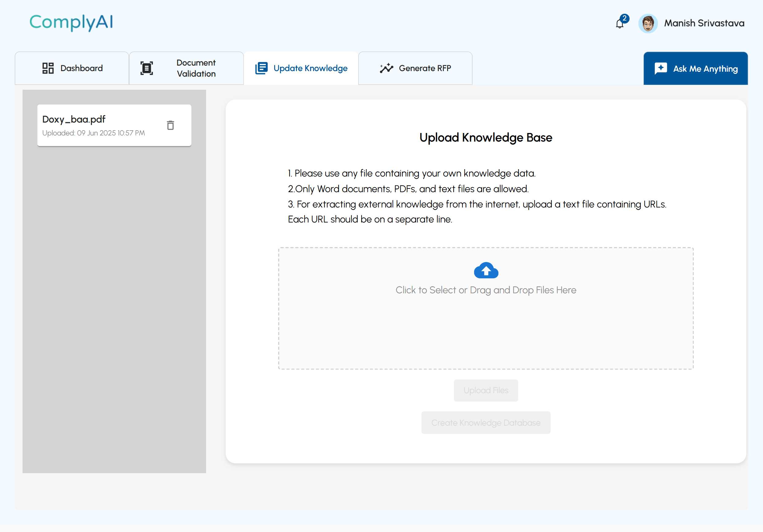The width and height of the screenshot is (763, 532).
Task: Click the Document Validation scan icon
Action: coord(147,68)
